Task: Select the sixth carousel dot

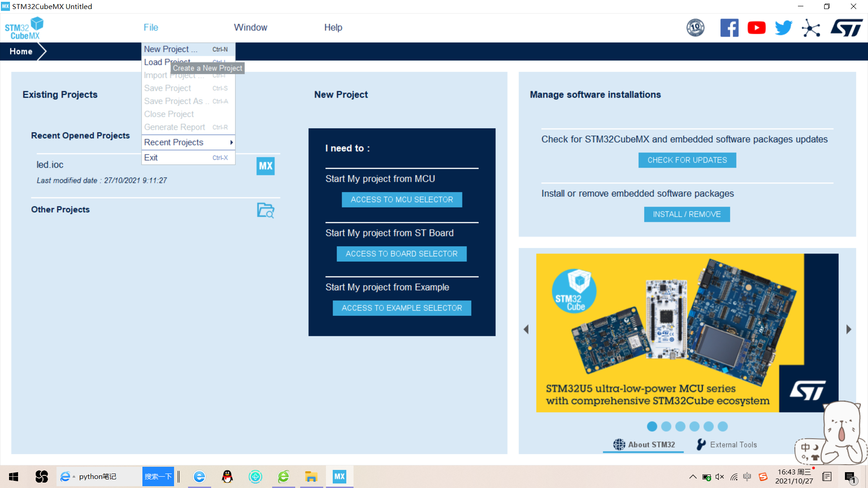Action: click(722, 427)
